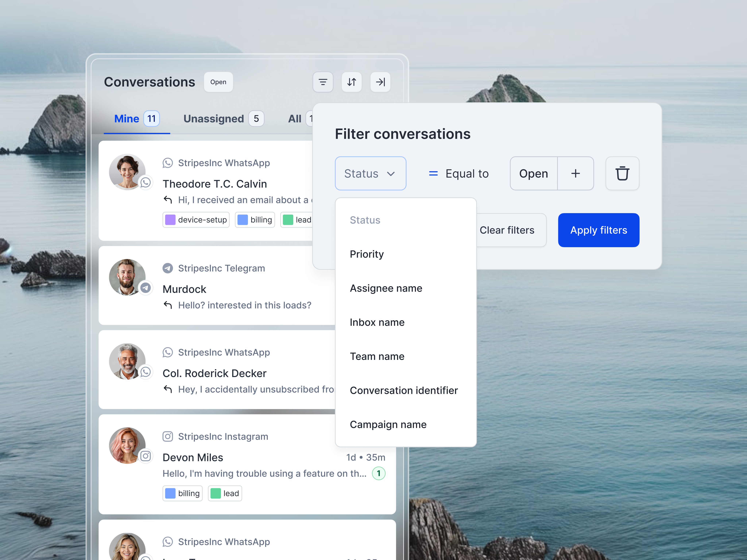Click Telegram badge on Murdock's avatar

(146, 288)
